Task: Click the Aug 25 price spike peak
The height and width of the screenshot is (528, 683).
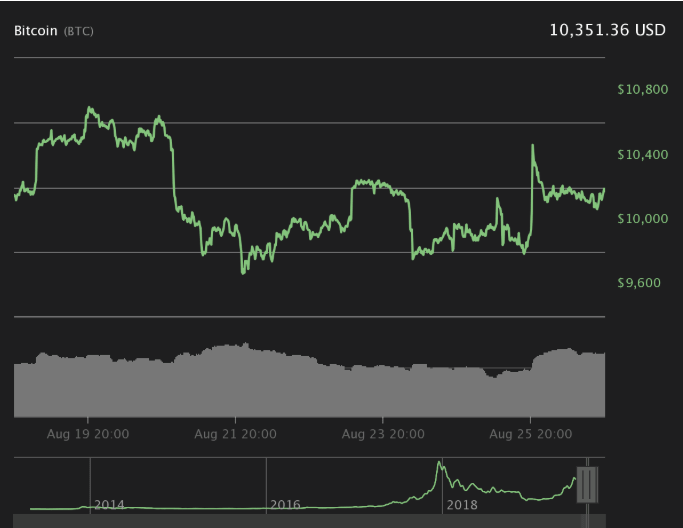Action: (532, 146)
